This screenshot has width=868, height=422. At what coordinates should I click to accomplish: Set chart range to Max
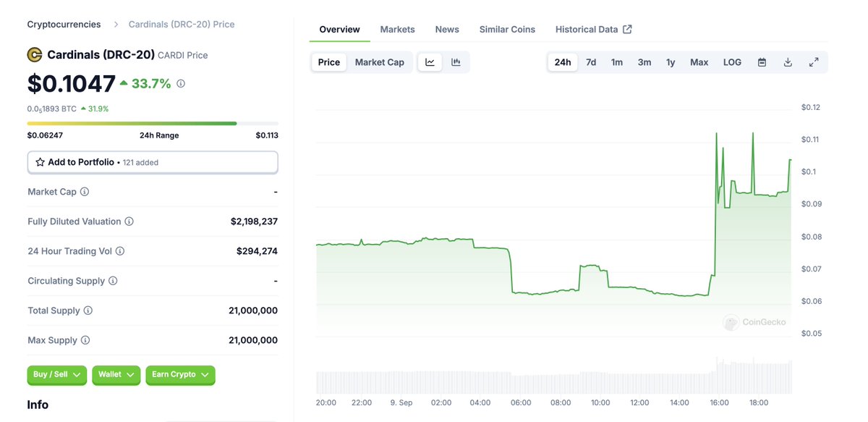coord(699,62)
